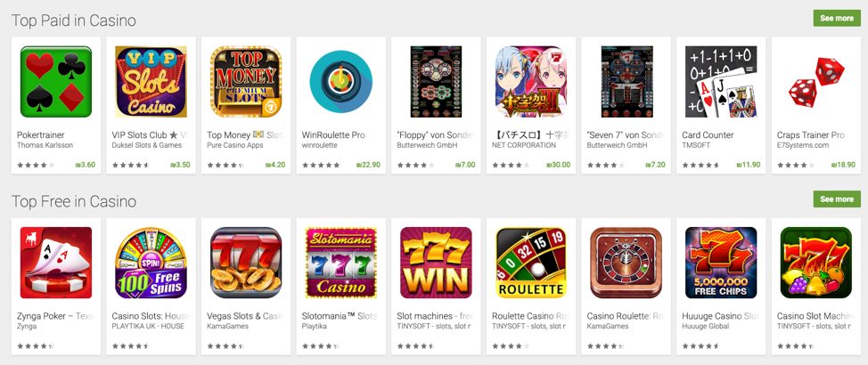Select the Zynga Poker app icon
Image resolution: width=868 pixels, height=365 pixels.
(x=56, y=263)
